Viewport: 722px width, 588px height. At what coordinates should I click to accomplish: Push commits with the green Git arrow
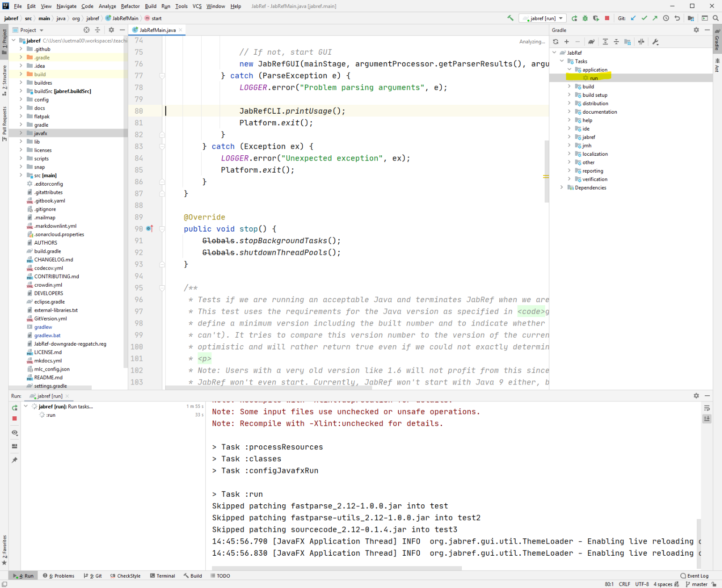click(x=655, y=18)
